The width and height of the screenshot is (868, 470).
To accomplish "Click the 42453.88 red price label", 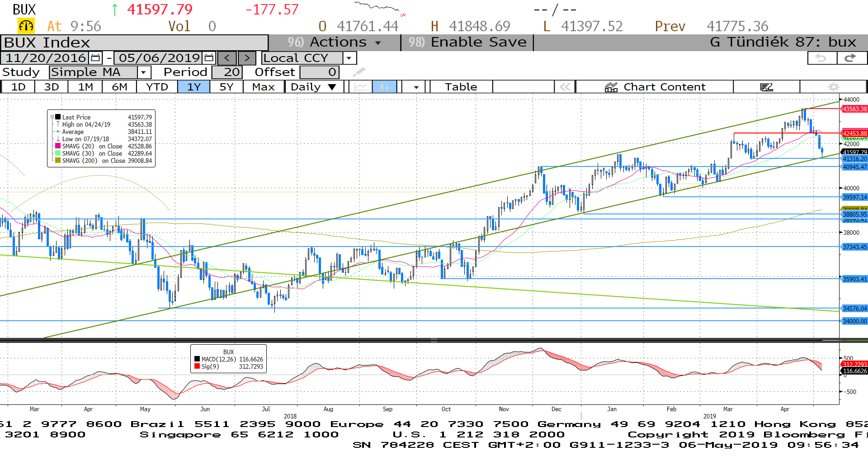I will (854, 133).
